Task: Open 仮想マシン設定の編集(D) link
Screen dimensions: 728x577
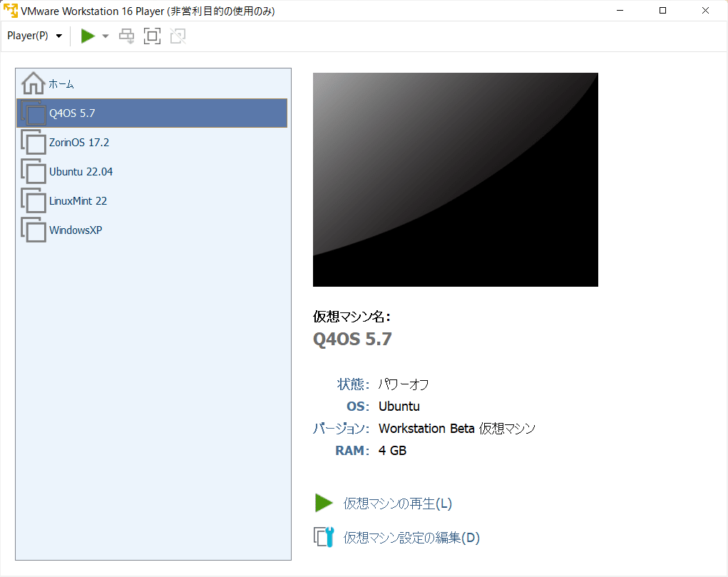Action: (x=411, y=538)
